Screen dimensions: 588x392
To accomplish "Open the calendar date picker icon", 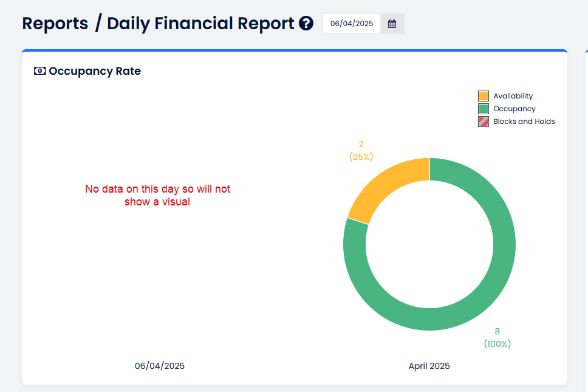I will [x=392, y=24].
